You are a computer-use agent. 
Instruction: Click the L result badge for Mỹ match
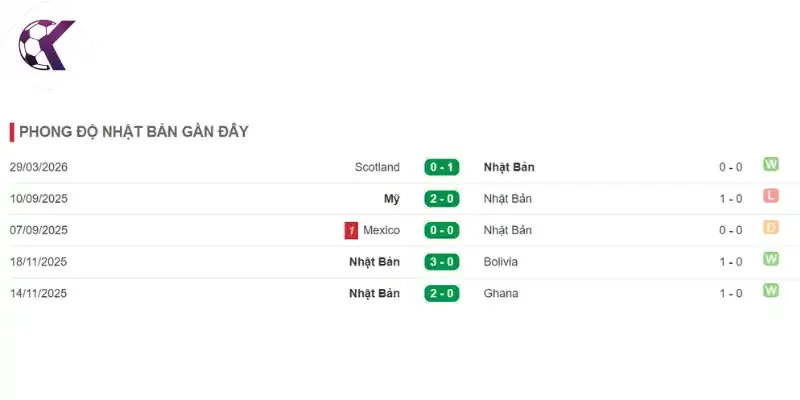click(770, 196)
